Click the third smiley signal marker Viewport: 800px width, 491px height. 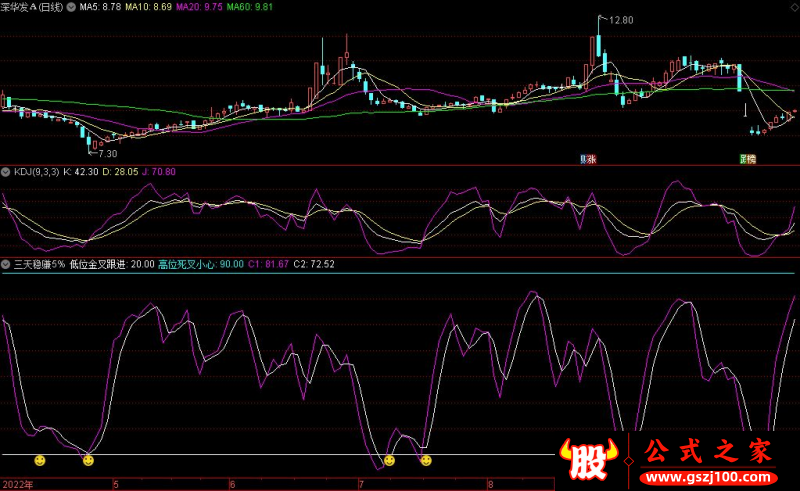[x=389, y=460]
